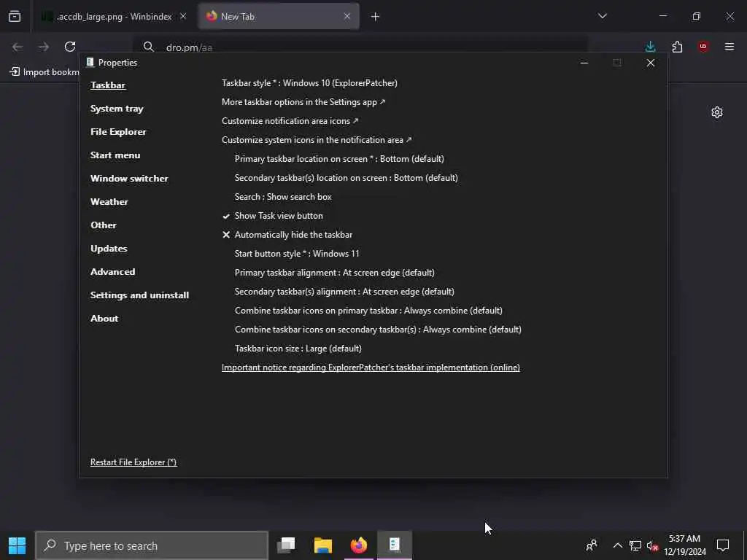This screenshot has height=560, width=747.
Task: Click the Firefox address bar
Action: click(x=360, y=47)
